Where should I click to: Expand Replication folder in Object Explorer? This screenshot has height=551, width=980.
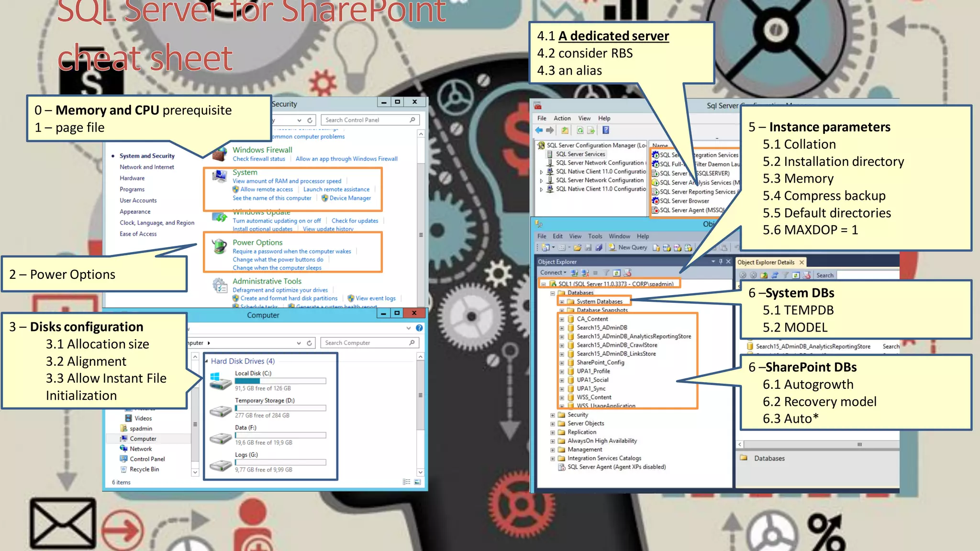tap(553, 432)
